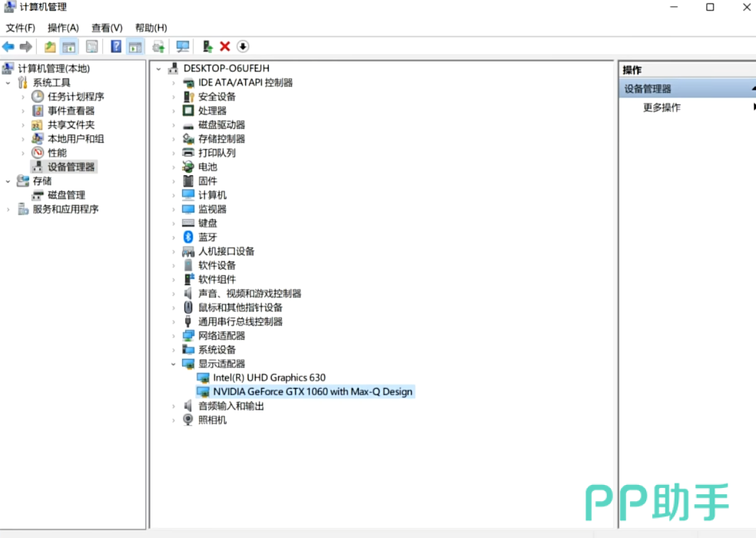Click the up one level folder icon

click(x=50, y=47)
